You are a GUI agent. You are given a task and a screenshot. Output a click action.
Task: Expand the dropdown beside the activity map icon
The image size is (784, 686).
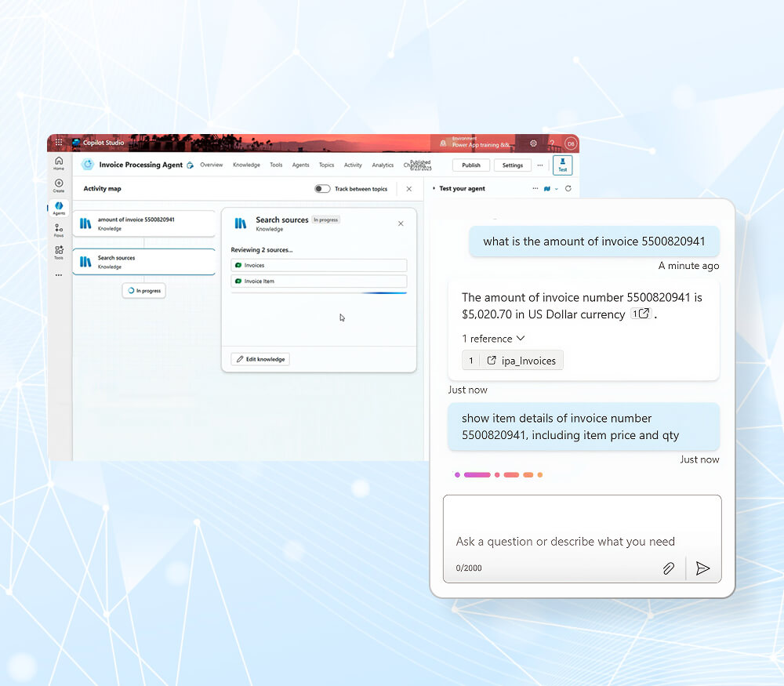tap(557, 189)
